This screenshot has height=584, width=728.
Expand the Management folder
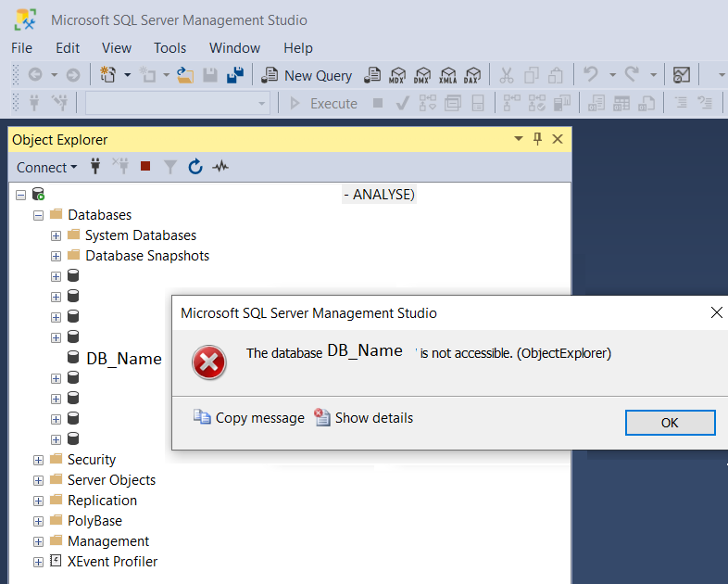tap(38, 542)
